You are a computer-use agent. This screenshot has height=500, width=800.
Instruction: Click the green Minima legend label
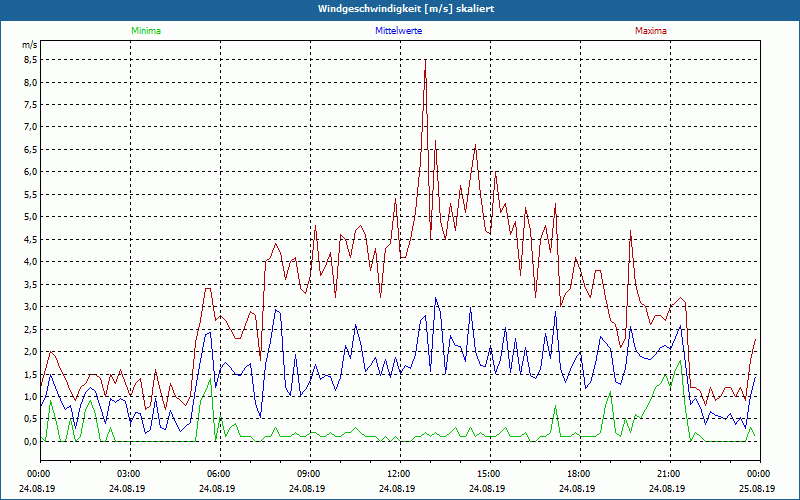tap(146, 31)
